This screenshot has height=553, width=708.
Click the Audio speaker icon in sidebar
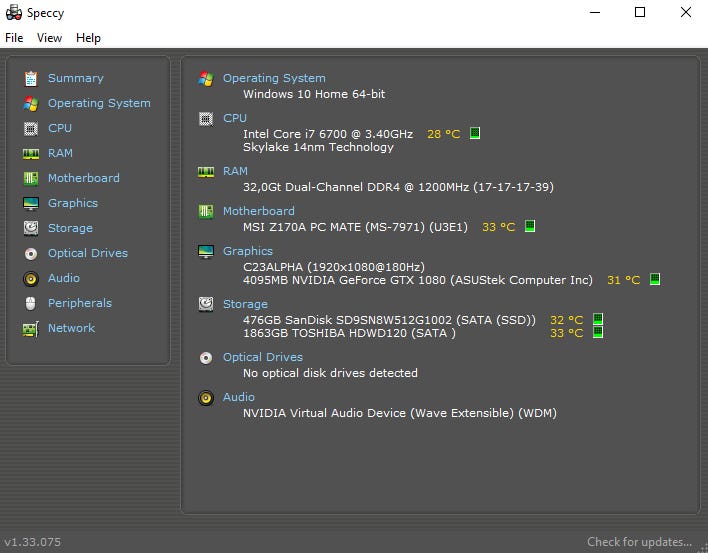point(30,278)
